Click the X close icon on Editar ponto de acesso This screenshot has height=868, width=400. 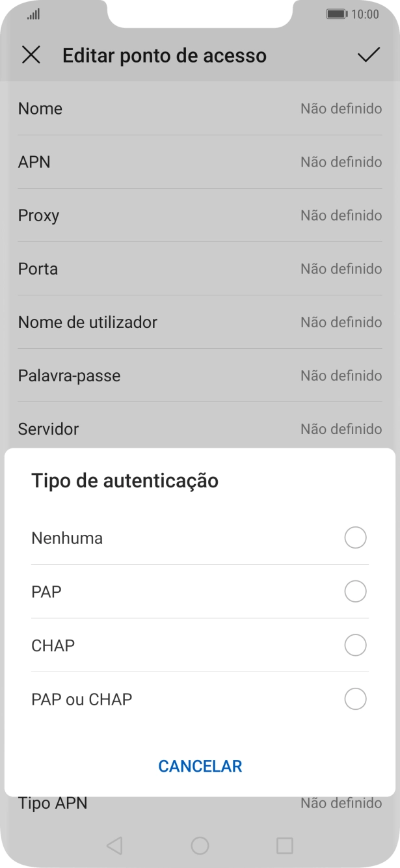pos(30,56)
